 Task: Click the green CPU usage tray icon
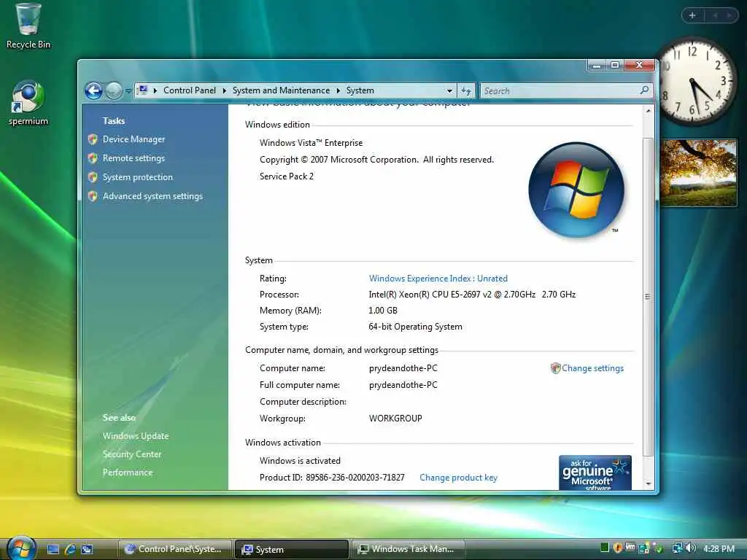[x=605, y=548]
